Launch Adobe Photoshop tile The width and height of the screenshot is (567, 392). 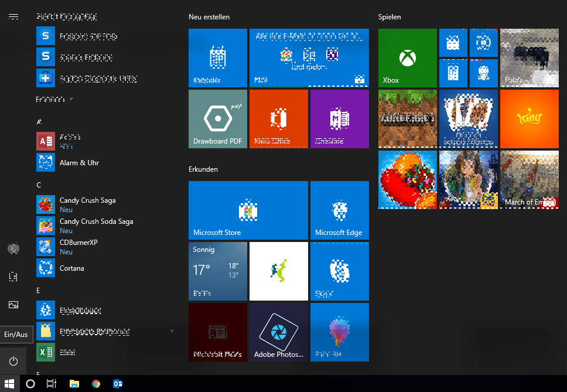[279, 332]
